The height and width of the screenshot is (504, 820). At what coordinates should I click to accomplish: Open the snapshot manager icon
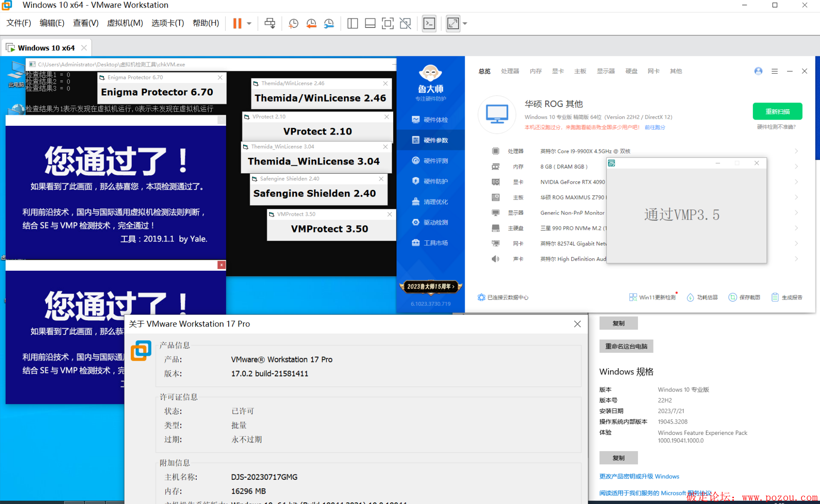click(329, 23)
